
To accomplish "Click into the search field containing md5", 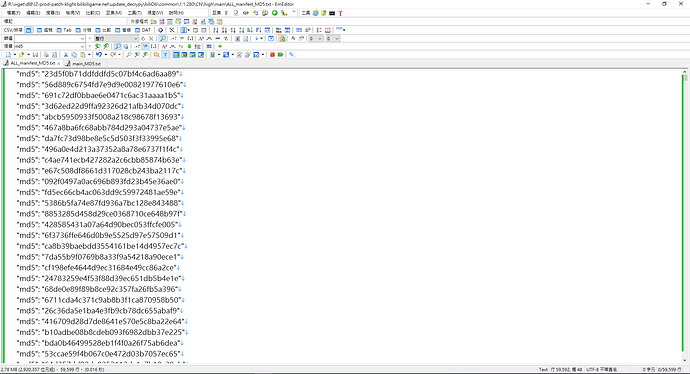I will (x=47, y=46).
